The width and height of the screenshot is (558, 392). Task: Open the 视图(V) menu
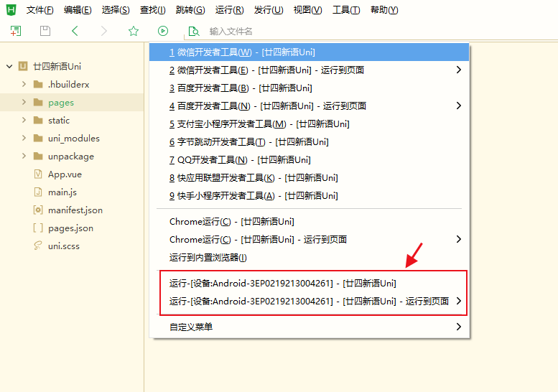pos(307,10)
